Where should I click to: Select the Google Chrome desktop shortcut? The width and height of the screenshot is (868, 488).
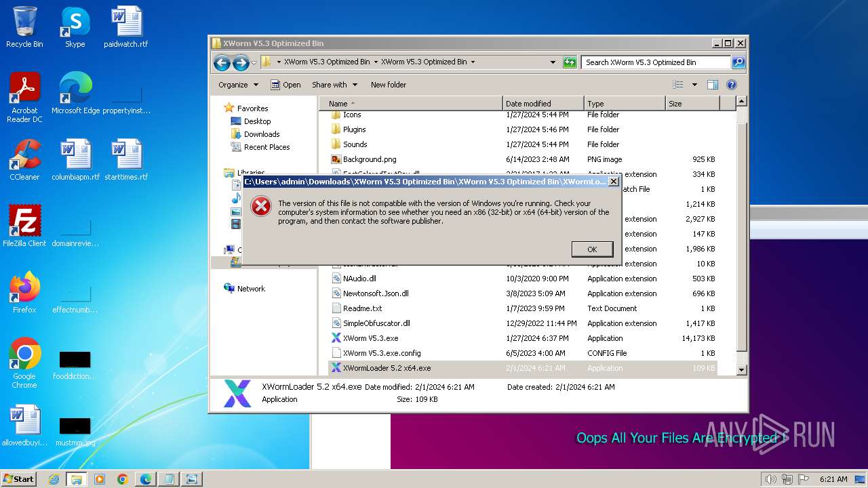(x=24, y=363)
